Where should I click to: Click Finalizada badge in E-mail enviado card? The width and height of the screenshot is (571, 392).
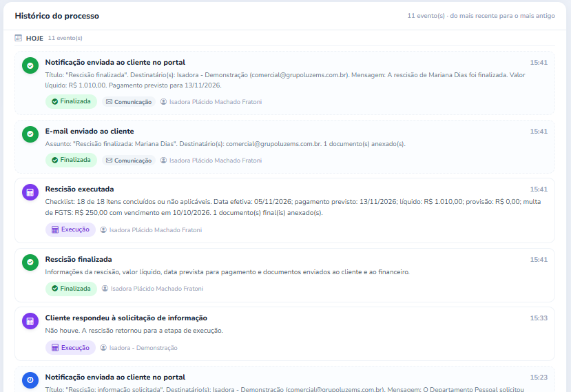coord(72,161)
